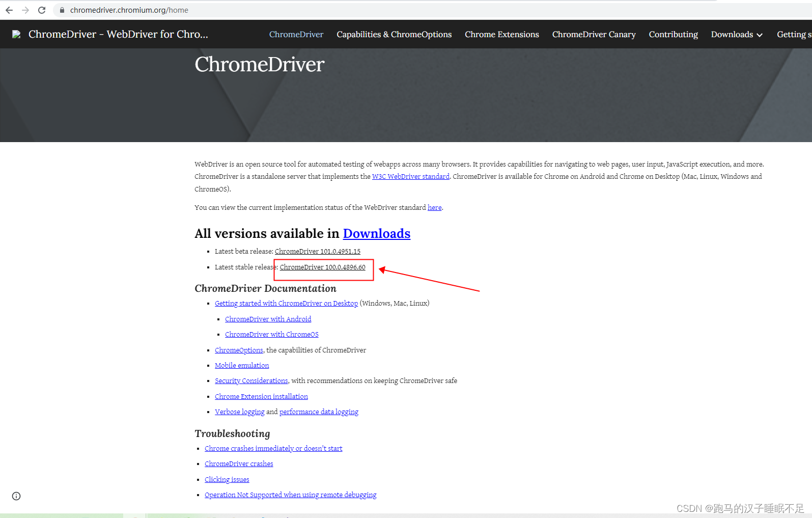The height and width of the screenshot is (518, 812).
Task: Open the Verbose logging link
Action: point(240,412)
